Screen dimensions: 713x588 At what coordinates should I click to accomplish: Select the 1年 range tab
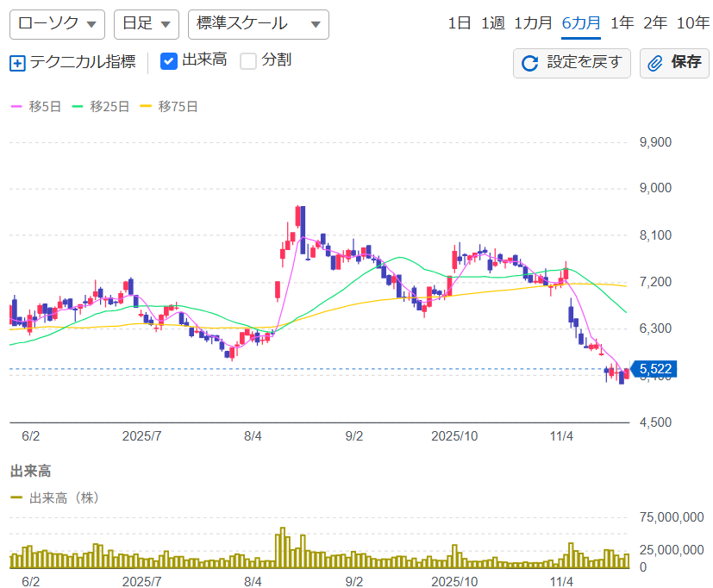tap(622, 23)
